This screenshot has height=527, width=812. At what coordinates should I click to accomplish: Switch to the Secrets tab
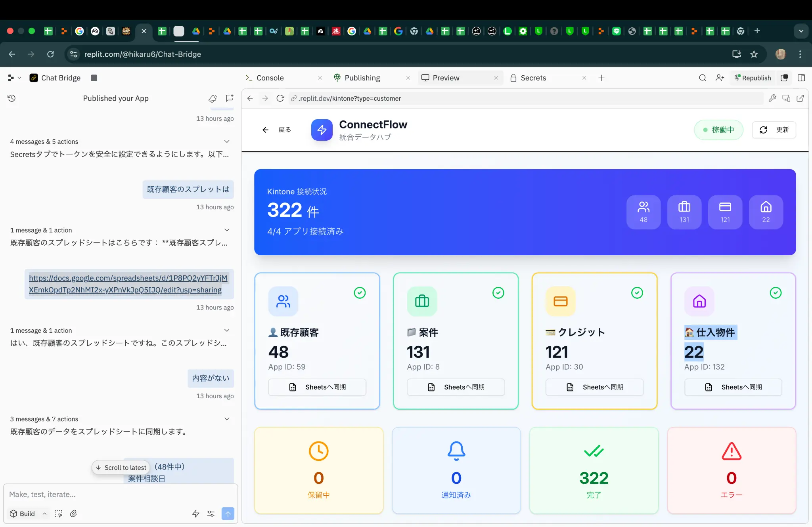click(534, 78)
